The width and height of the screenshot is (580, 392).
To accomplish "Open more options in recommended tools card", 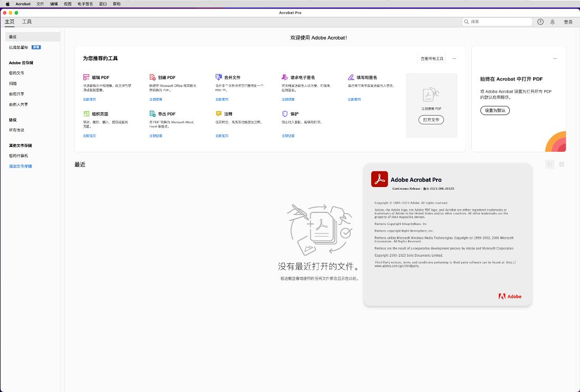I will click(454, 58).
